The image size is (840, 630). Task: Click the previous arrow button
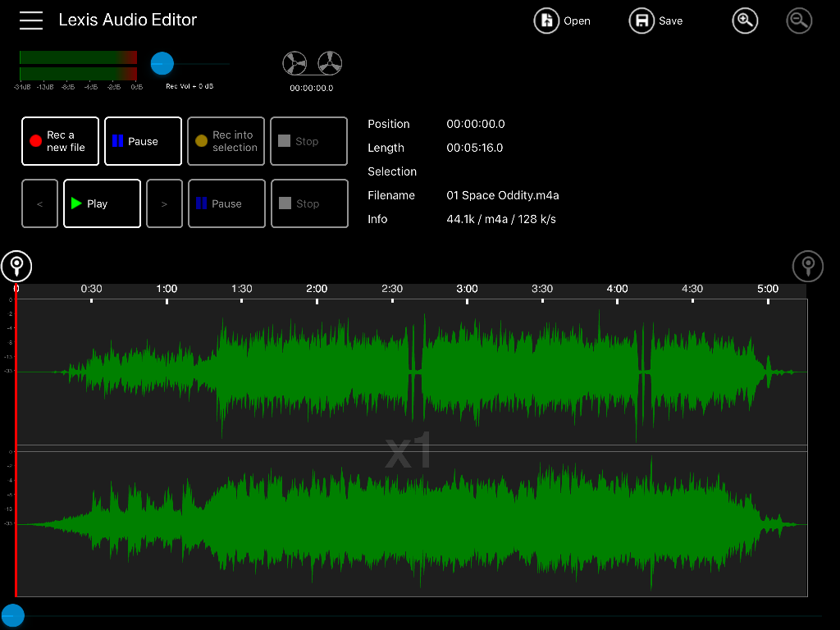[39, 203]
